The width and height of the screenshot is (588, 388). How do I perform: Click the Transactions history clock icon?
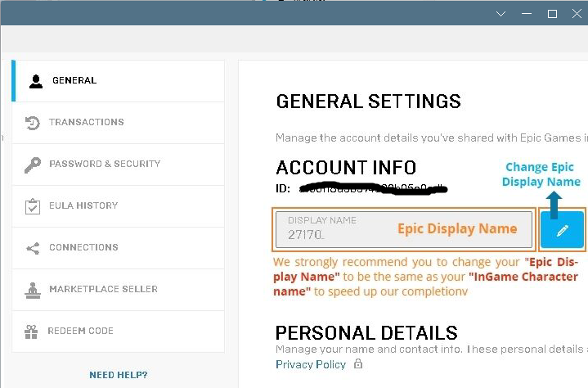32,123
